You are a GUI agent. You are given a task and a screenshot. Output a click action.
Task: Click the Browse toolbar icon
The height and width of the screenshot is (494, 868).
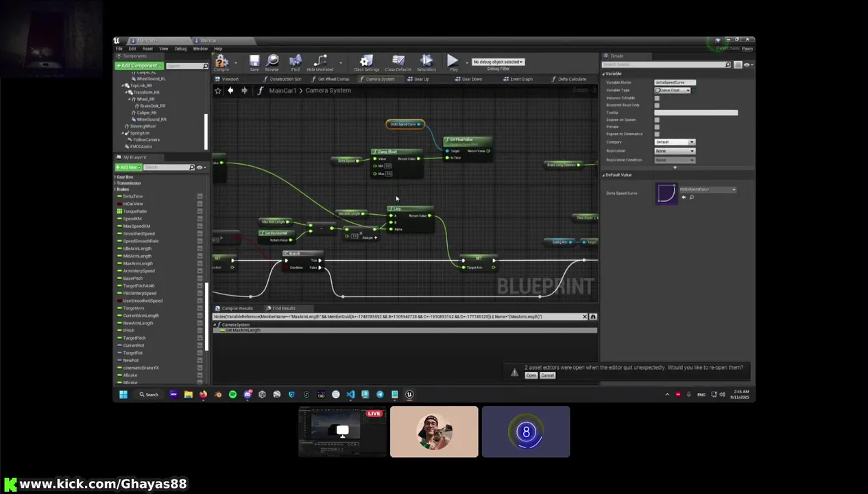(x=272, y=62)
